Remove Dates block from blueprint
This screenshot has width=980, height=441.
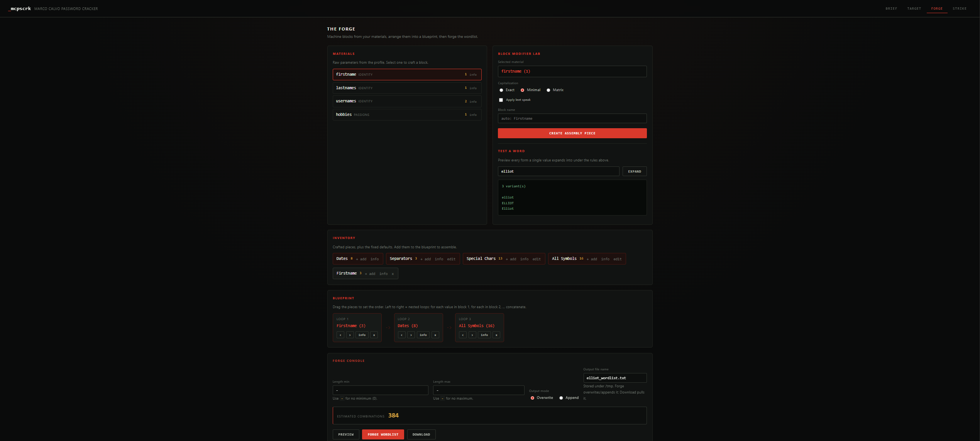pos(435,335)
